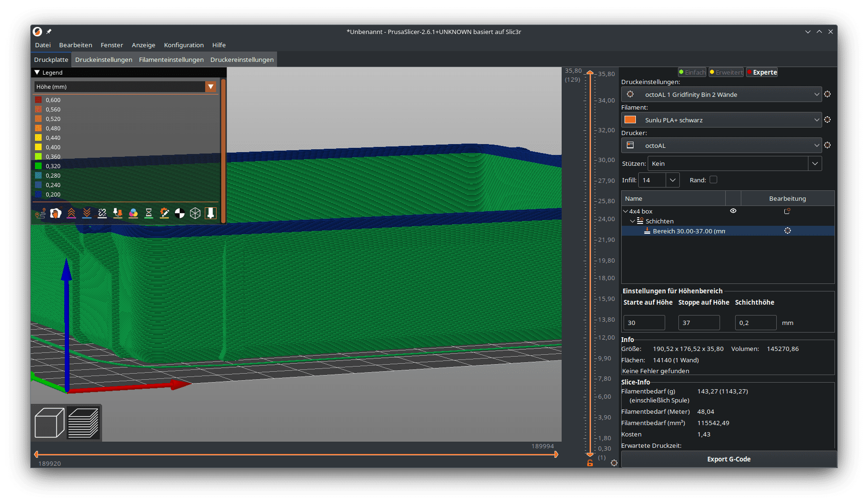
Task: Toggle Wipe moves visibility hand icon
Action: 56,214
